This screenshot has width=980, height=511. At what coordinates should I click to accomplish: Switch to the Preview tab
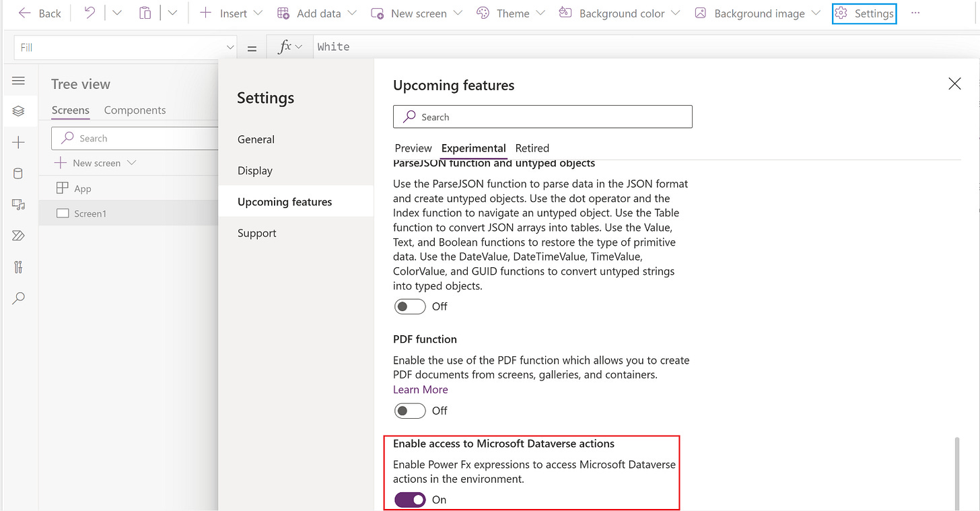point(413,148)
